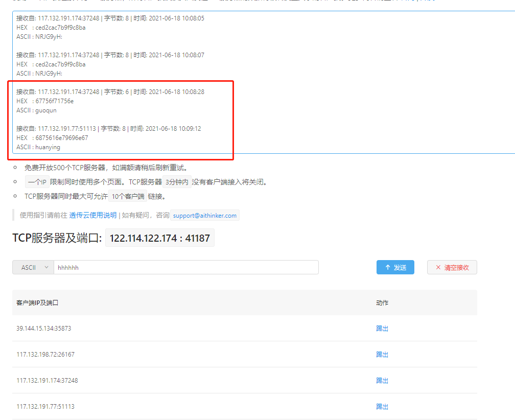Kick out client 117.132.191.174:37248
The width and height of the screenshot is (515, 420).
click(x=382, y=380)
